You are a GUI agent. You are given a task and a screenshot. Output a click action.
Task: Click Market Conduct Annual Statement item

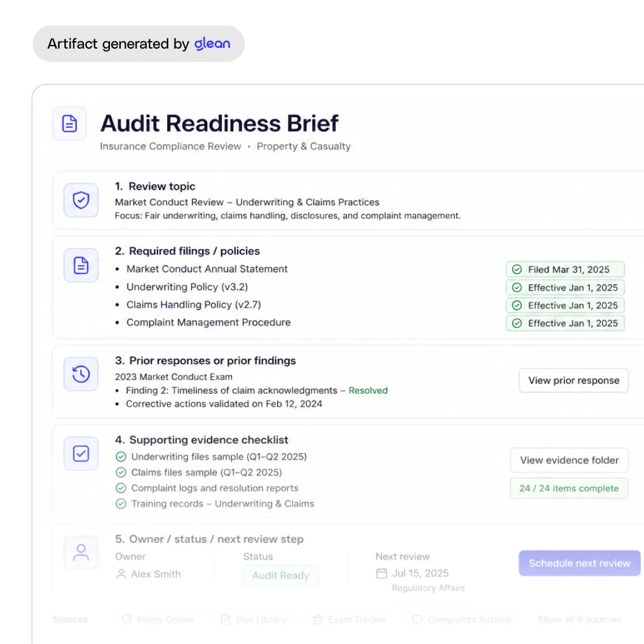(207, 269)
